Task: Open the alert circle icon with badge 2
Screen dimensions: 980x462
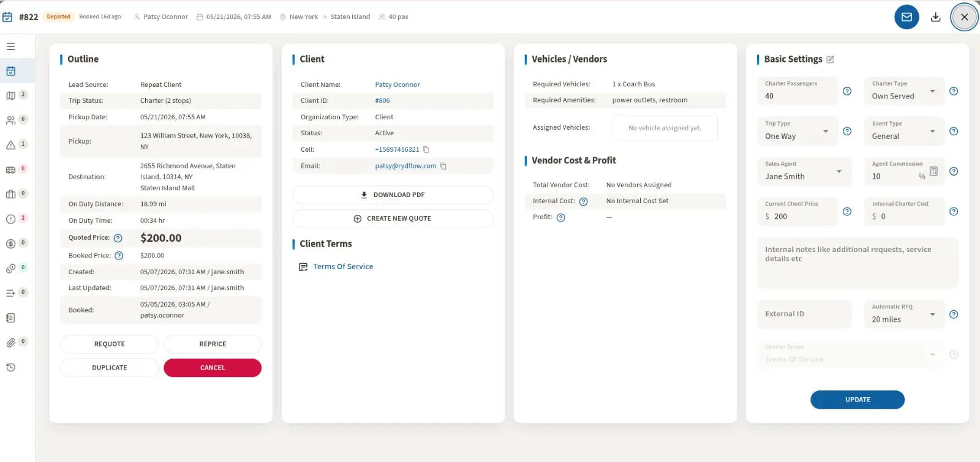Action: pyautogui.click(x=10, y=219)
